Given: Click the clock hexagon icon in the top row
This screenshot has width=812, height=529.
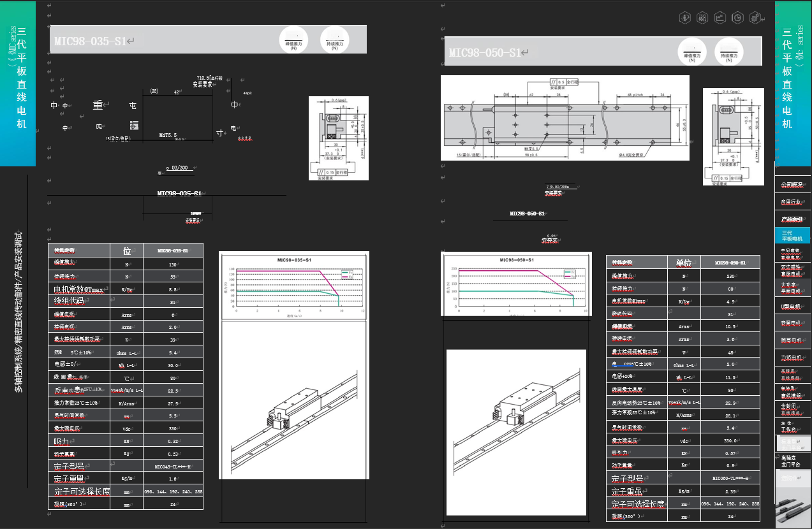Looking at the screenshot, I should (x=737, y=18).
